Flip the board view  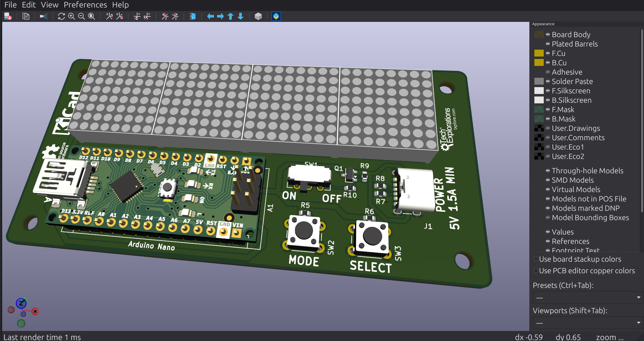193,16
